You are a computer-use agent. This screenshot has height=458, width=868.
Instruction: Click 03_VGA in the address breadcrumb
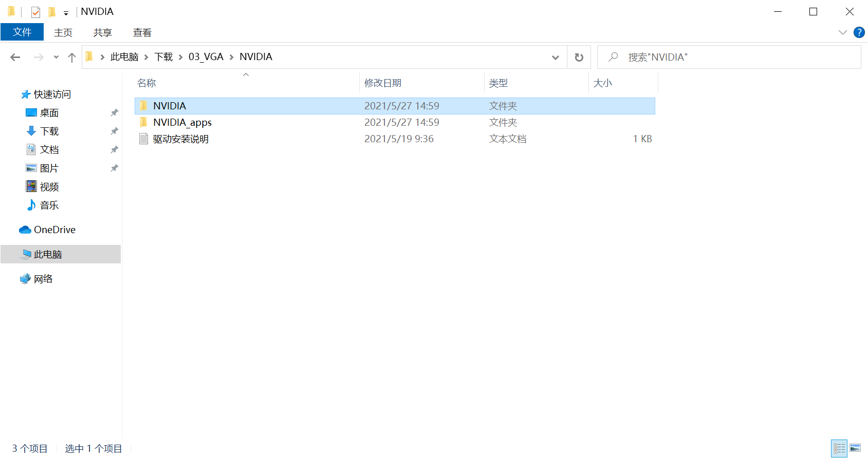[x=206, y=57]
